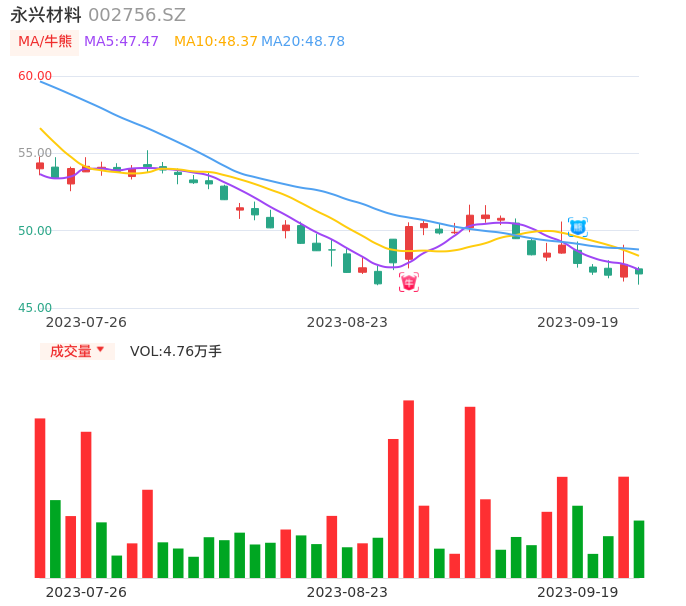This screenshot has width=686, height=606.
Task: Click the MA20:48.78 legend label
Action: [303, 41]
